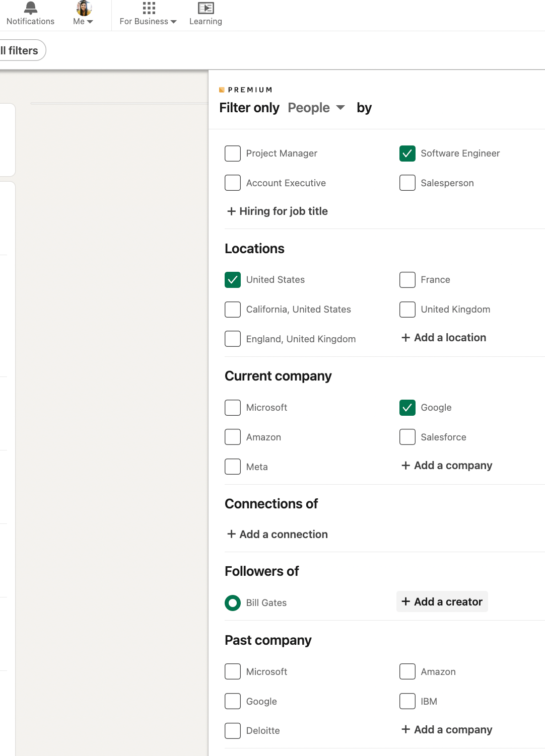Click the Current company heading
The image size is (545, 756).
pyautogui.click(x=278, y=376)
